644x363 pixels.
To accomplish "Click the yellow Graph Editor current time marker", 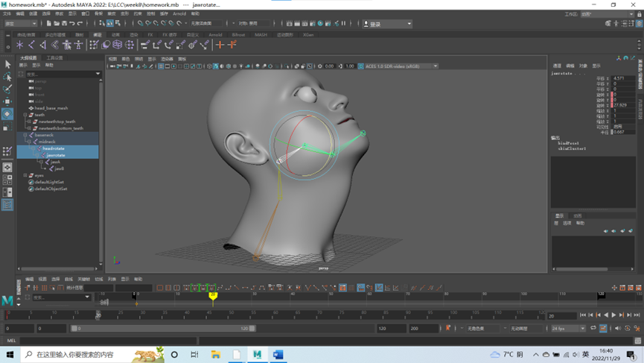I will (x=213, y=295).
